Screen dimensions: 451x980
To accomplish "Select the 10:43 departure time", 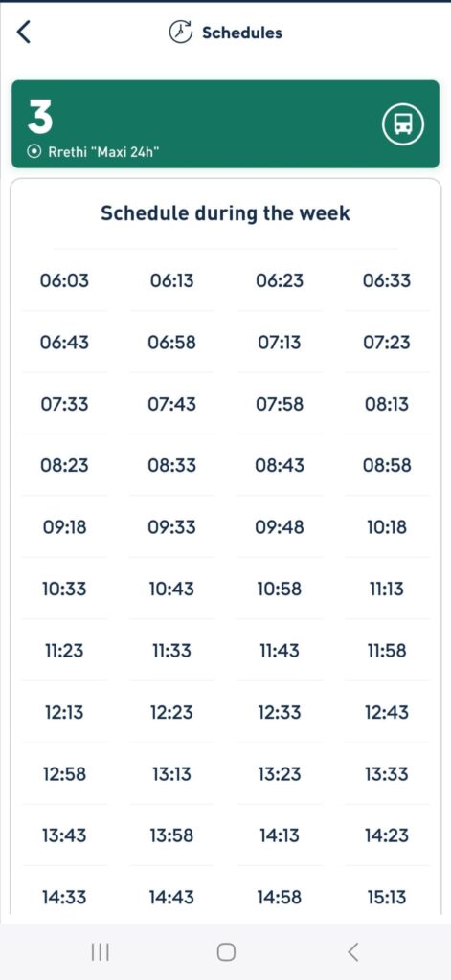I will point(172,590).
